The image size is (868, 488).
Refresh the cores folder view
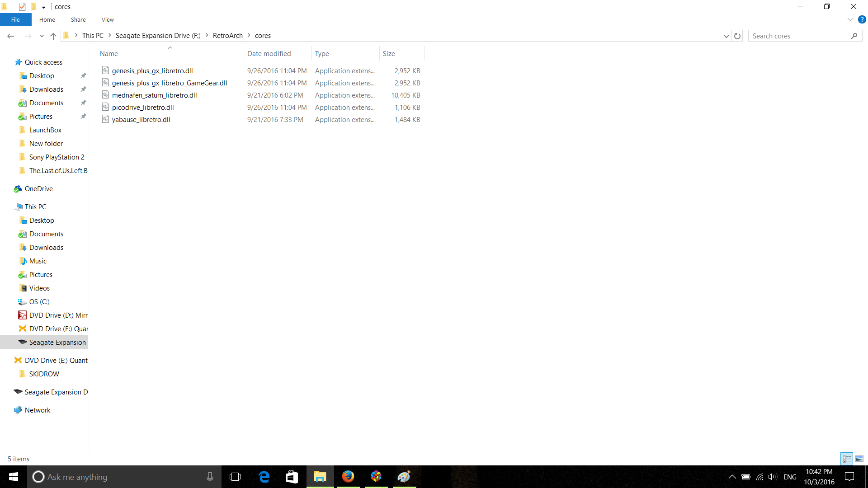737,36
